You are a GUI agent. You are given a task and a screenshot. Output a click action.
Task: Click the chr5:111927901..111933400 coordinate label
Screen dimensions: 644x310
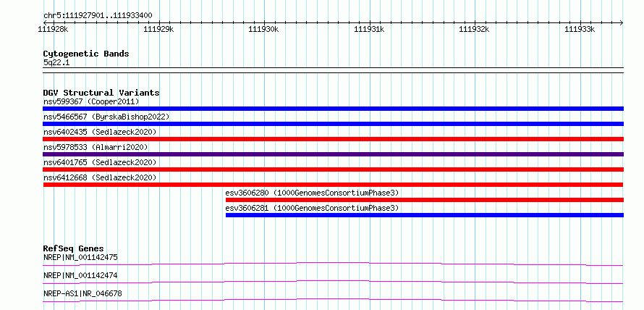(98, 16)
